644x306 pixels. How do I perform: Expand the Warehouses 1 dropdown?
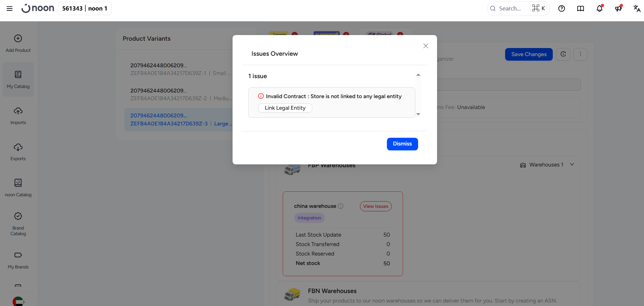point(547,165)
